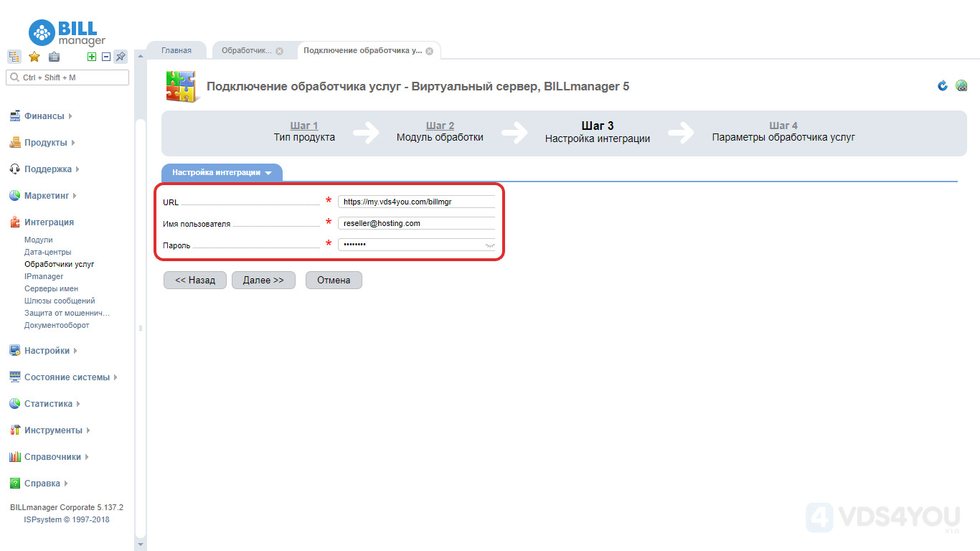Go back to Шаг 2 Модуль обработки

(440, 131)
